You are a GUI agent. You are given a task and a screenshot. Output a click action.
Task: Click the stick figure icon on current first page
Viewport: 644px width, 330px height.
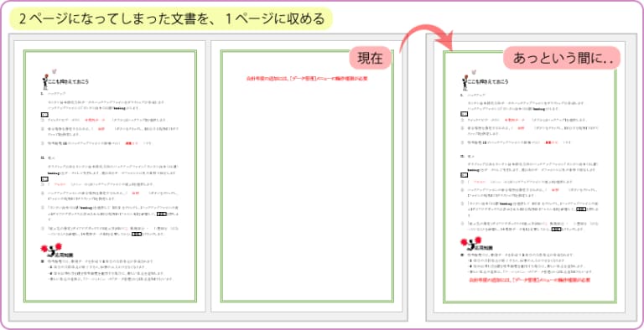click(44, 81)
